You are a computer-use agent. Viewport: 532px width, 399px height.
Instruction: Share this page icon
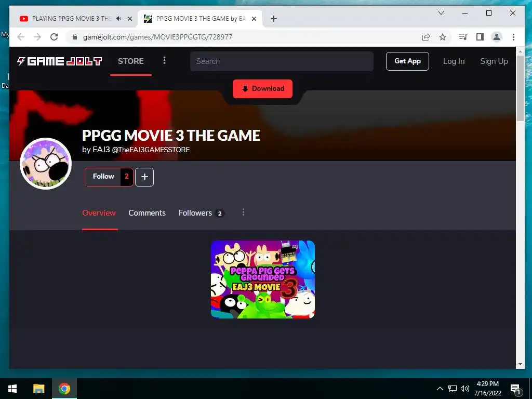[x=426, y=37]
